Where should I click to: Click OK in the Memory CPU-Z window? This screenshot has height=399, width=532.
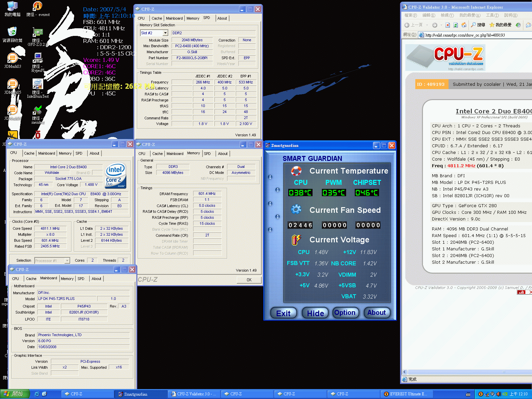249,280
